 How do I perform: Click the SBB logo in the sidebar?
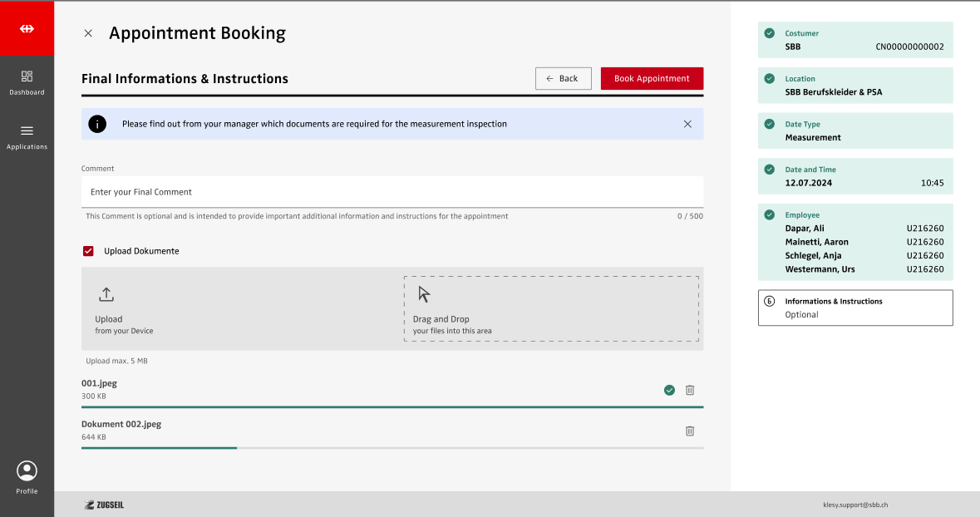point(27,28)
